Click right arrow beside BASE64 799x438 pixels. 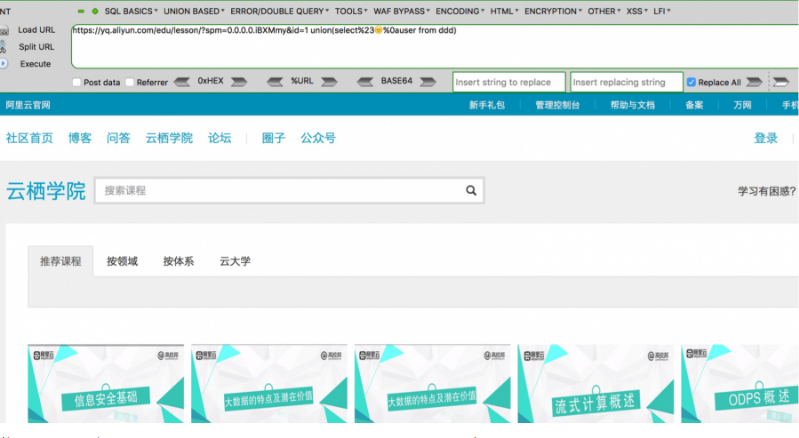[x=428, y=81]
